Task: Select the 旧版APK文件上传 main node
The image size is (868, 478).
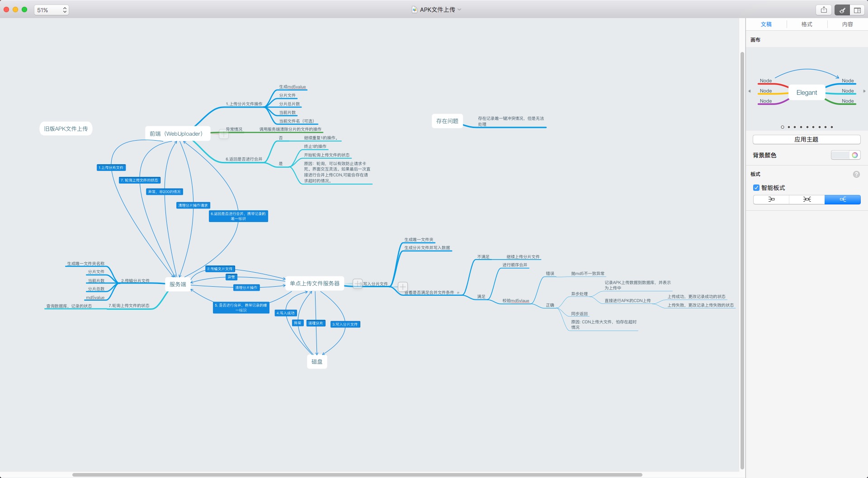Action: point(66,129)
